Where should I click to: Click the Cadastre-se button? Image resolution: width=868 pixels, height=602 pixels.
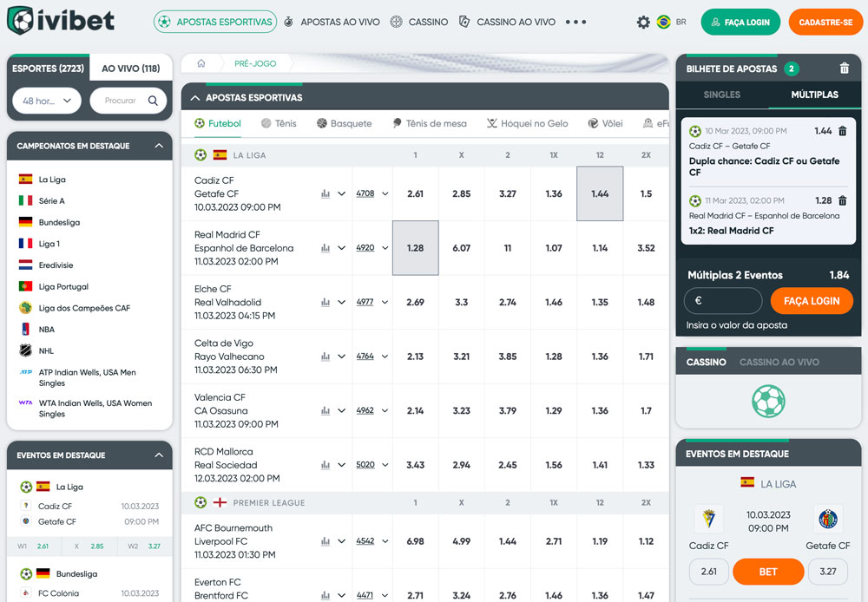826,23
